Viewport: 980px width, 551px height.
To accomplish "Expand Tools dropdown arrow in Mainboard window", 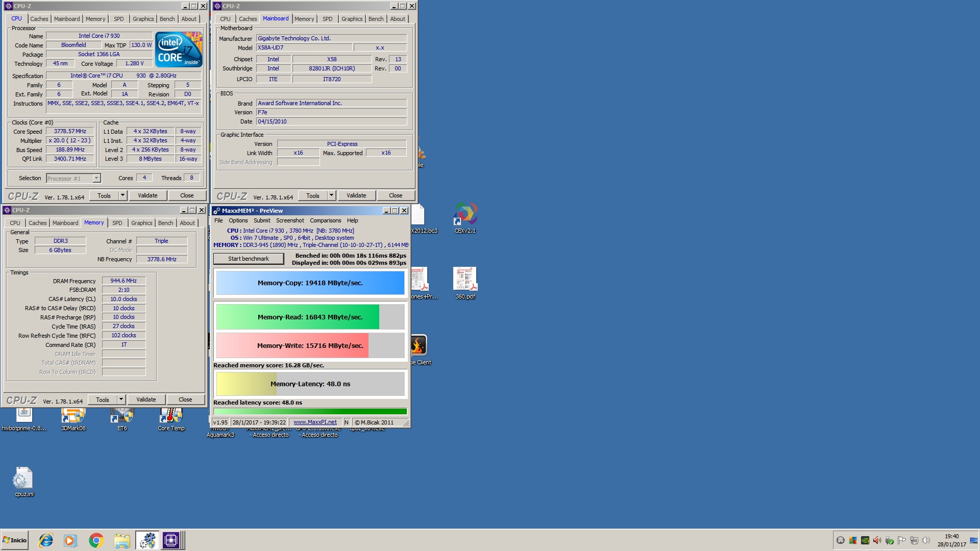I will tap(331, 195).
